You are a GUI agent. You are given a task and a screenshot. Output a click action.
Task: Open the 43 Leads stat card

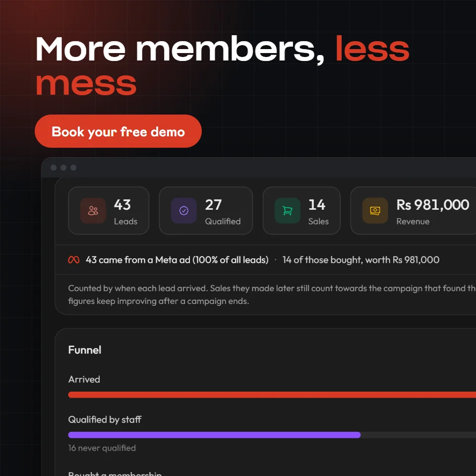point(109,210)
